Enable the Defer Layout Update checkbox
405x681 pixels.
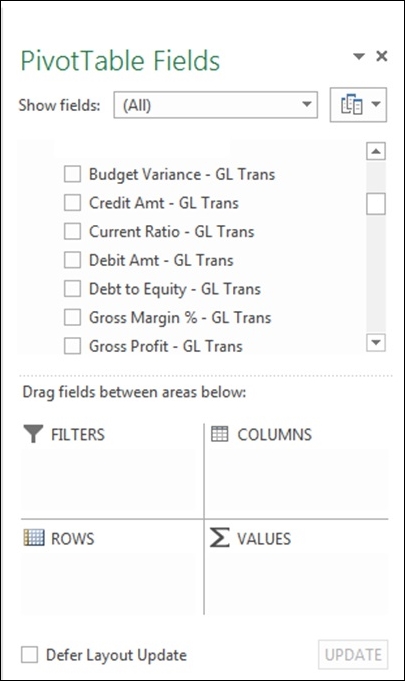(x=30, y=655)
